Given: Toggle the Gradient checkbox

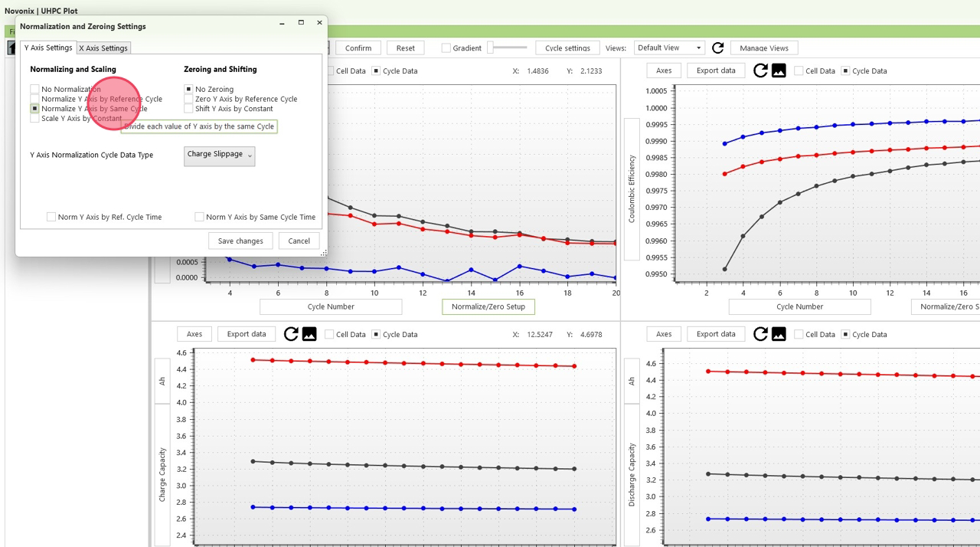Looking at the screenshot, I should click(x=446, y=47).
